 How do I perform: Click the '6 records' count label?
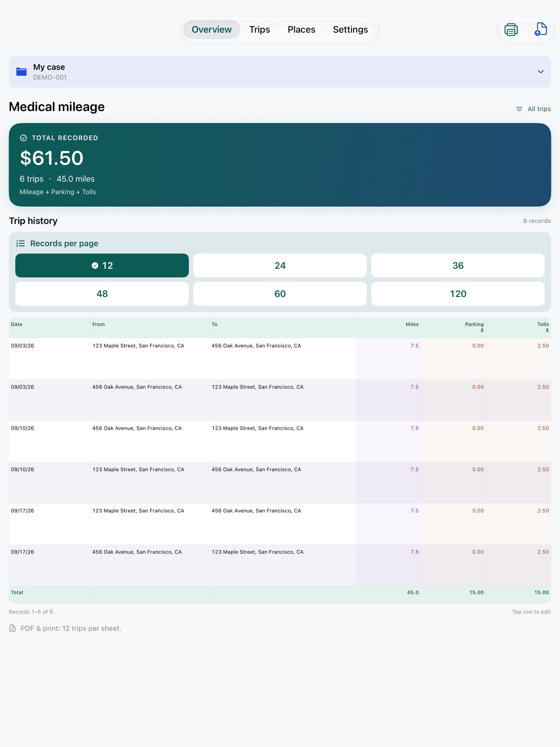click(537, 221)
